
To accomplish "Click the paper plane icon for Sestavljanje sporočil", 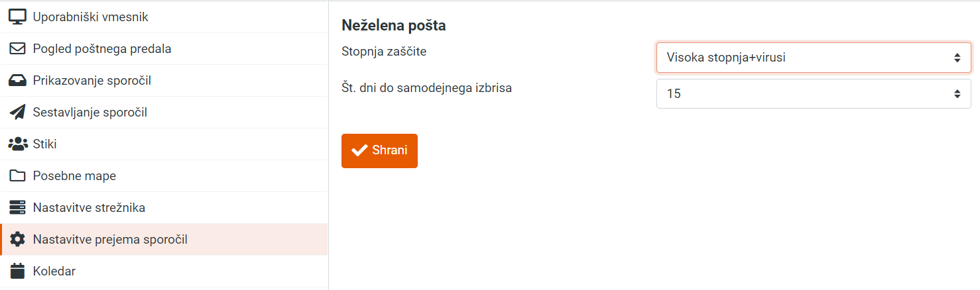I will [x=17, y=113].
